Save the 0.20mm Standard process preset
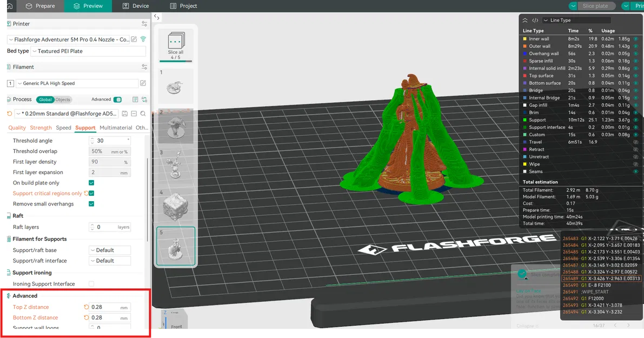The width and height of the screenshot is (644, 338). pyautogui.click(x=125, y=114)
